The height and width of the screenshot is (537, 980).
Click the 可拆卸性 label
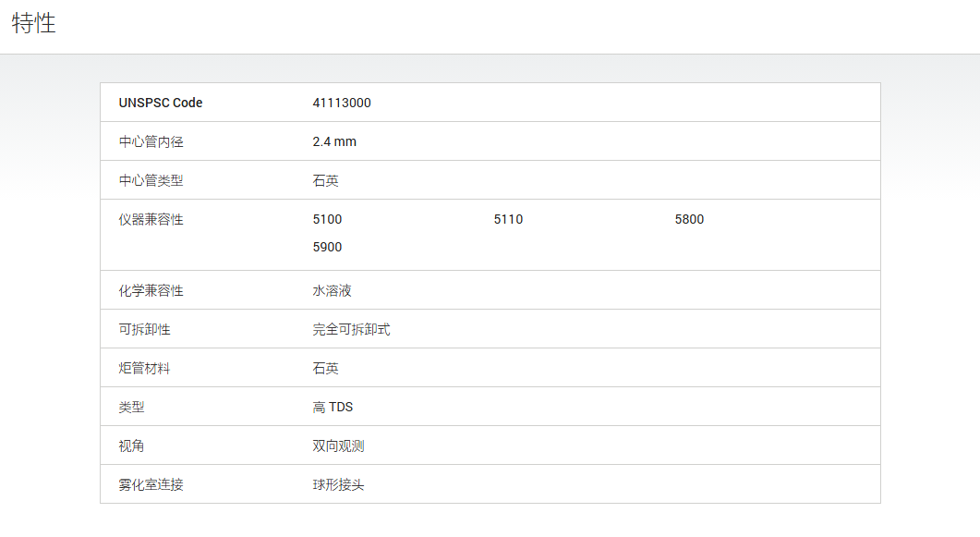pos(144,329)
